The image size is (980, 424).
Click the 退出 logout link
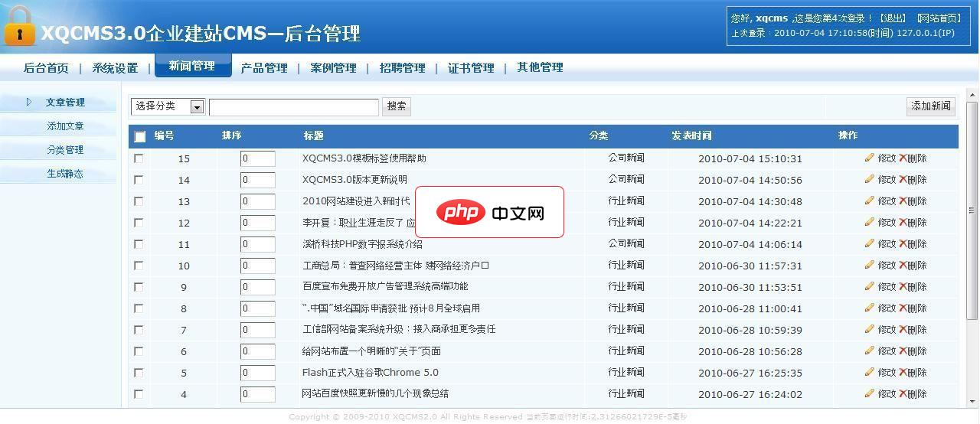pos(893,18)
